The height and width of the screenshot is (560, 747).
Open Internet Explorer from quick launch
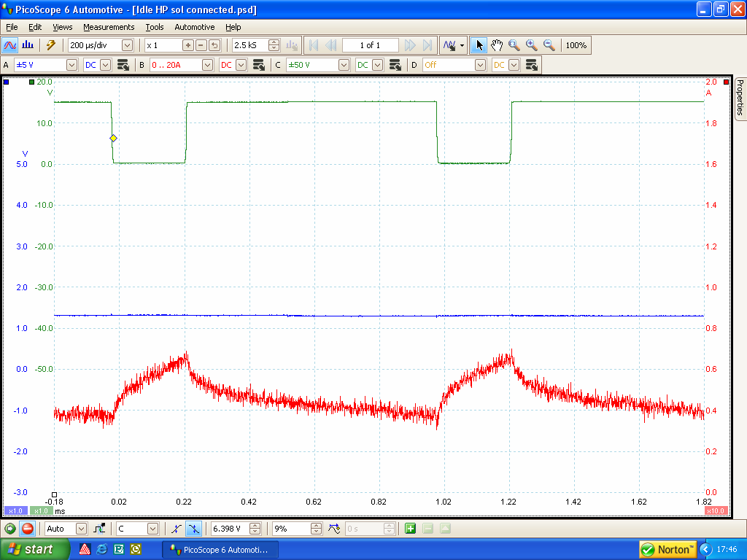[x=101, y=550]
